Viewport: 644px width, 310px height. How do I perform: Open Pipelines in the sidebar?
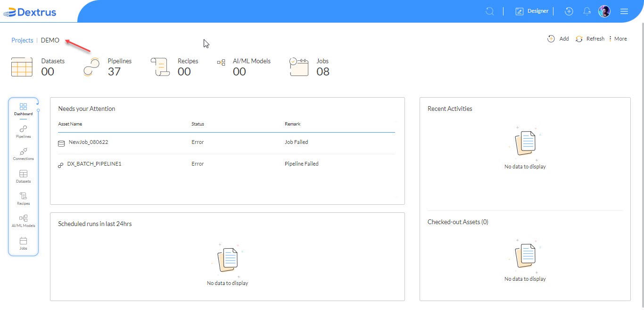(x=23, y=132)
